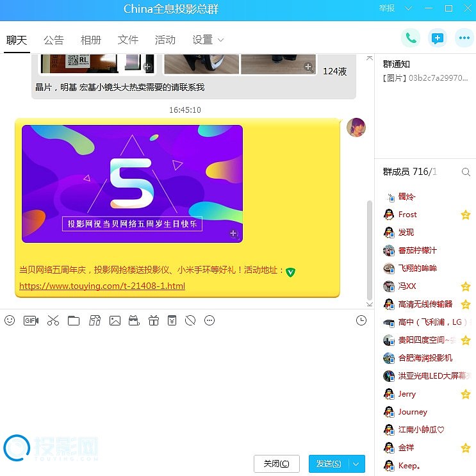Click the blue chat-plus icon
Viewport: 476px width, 476px height.
pyautogui.click(x=438, y=38)
